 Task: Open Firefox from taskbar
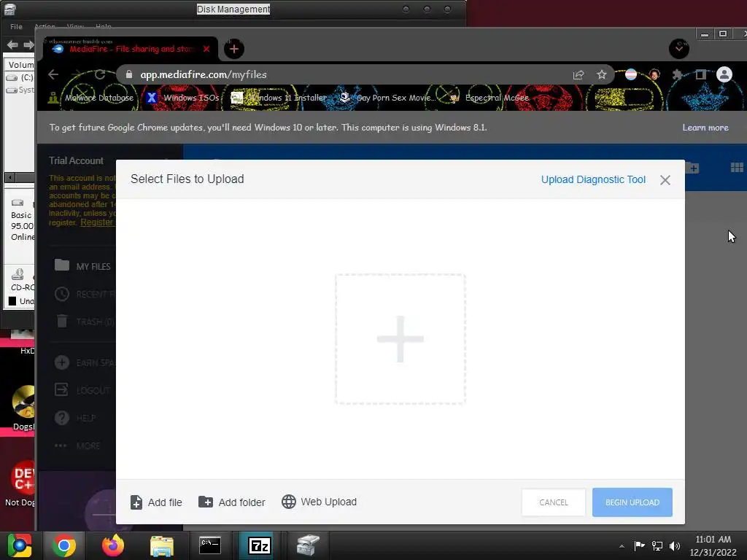[x=113, y=545]
